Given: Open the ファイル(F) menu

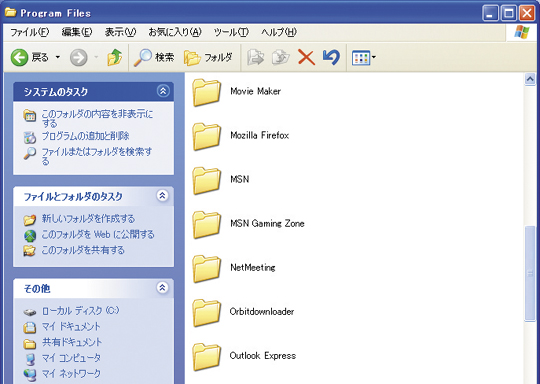Looking at the screenshot, I should tap(30, 32).
